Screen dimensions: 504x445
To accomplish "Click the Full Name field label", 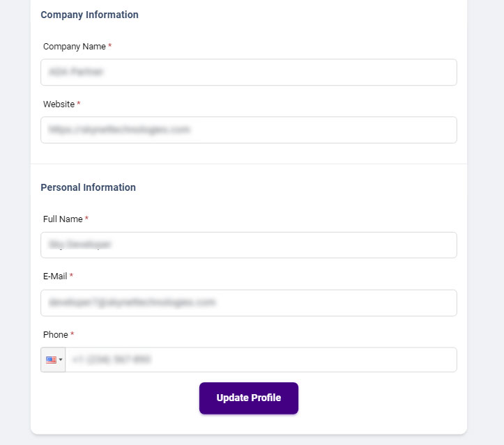I will coord(63,219).
